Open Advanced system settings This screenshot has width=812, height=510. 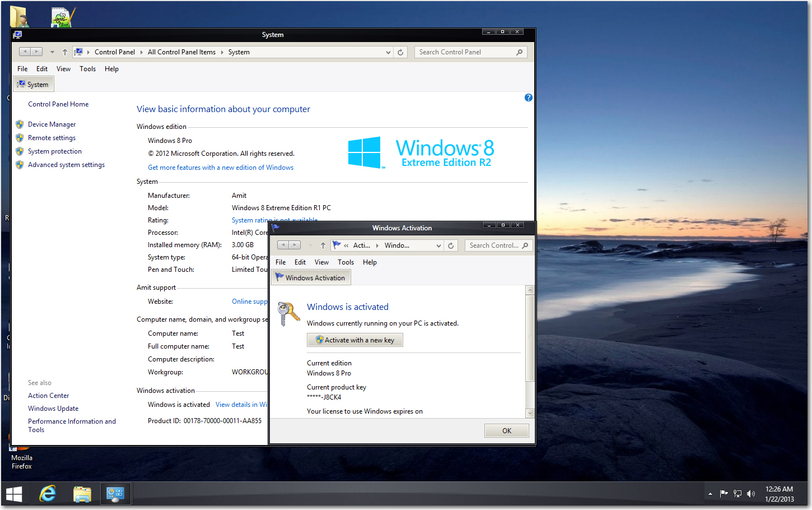click(x=66, y=164)
